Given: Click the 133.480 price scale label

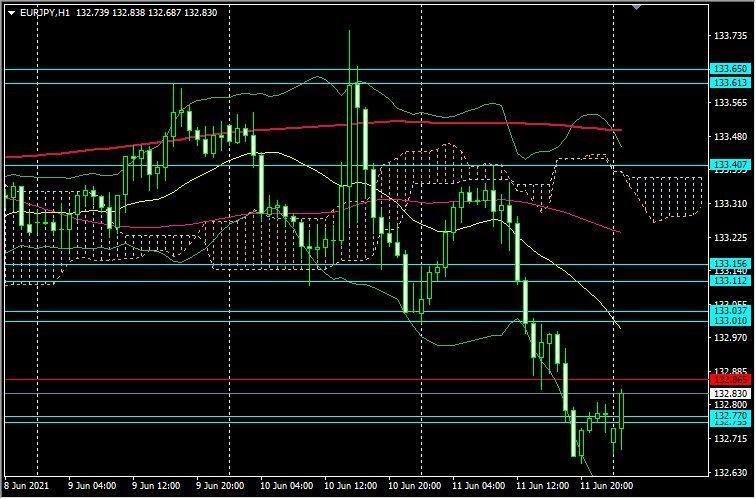Looking at the screenshot, I should [730, 137].
